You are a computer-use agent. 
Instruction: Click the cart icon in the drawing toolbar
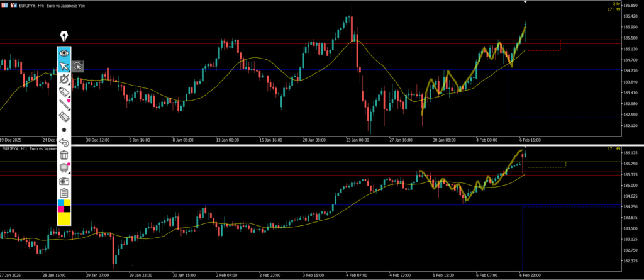[64, 168]
